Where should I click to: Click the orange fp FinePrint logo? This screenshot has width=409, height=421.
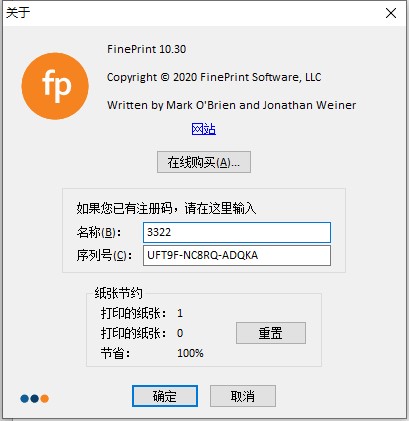pos(55,86)
